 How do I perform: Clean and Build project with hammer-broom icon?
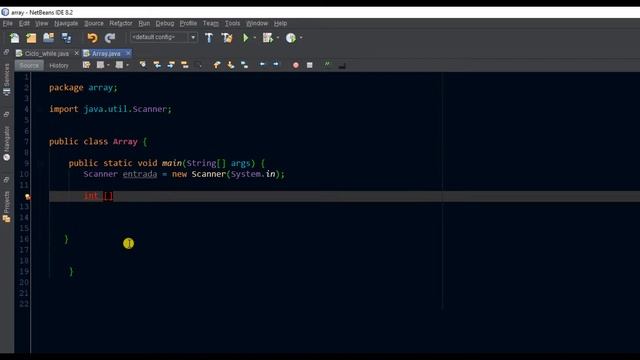pos(227,38)
